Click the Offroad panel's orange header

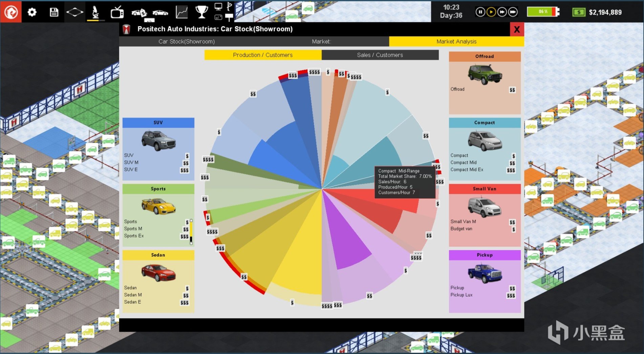click(x=485, y=57)
